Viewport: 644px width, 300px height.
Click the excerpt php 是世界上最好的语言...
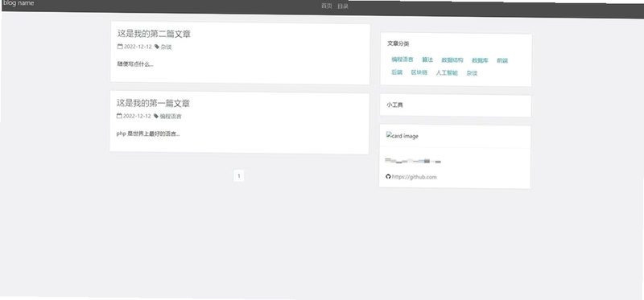pyautogui.click(x=148, y=134)
